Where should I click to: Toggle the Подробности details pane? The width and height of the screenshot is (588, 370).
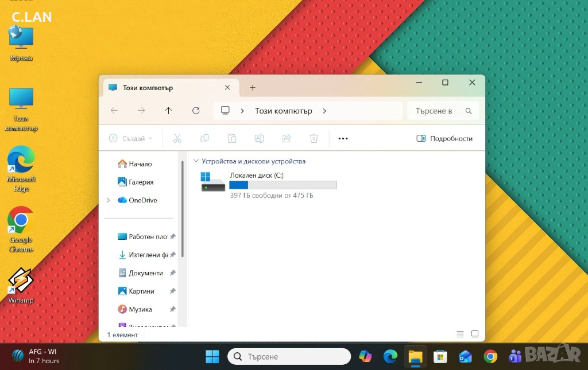tap(444, 138)
